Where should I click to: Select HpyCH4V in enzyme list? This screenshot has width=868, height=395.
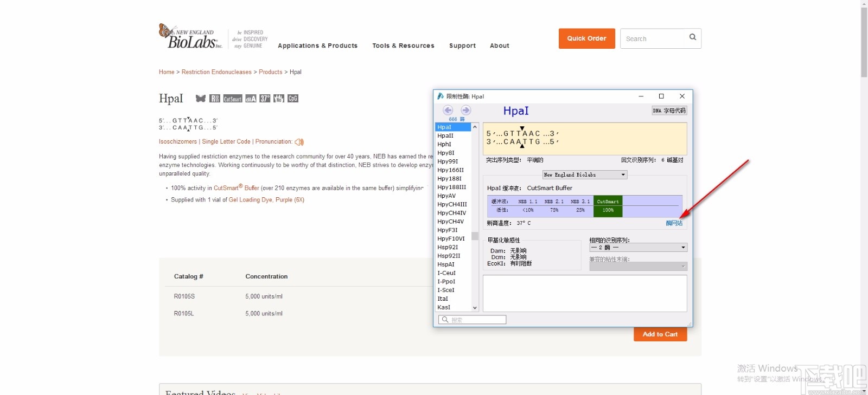[453, 222]
